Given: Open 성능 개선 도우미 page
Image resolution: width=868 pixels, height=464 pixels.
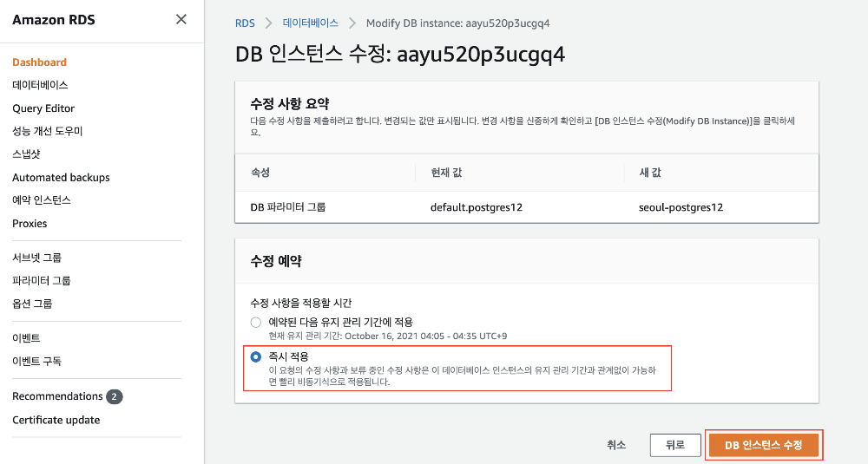Looking at the screenshot, I should (x=47, y=131).
